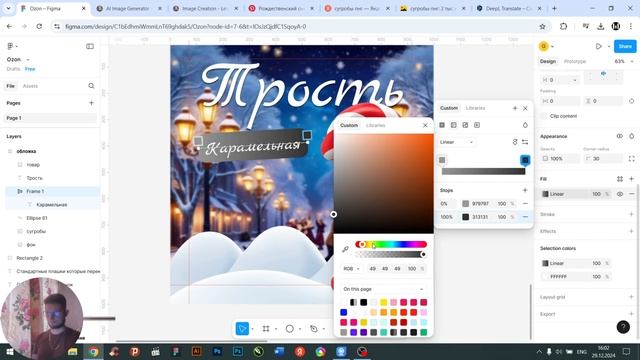Viewport: 640px width, 360px height.
Task: Select the Ellipse 61 layer
Action: tap(37, 218)
